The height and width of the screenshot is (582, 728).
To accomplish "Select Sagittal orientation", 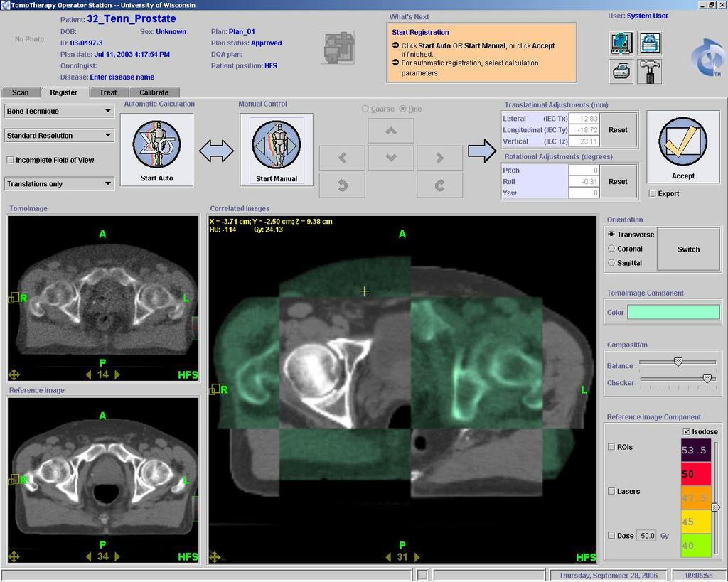I will pyautogui.click(x=611, y=263).
